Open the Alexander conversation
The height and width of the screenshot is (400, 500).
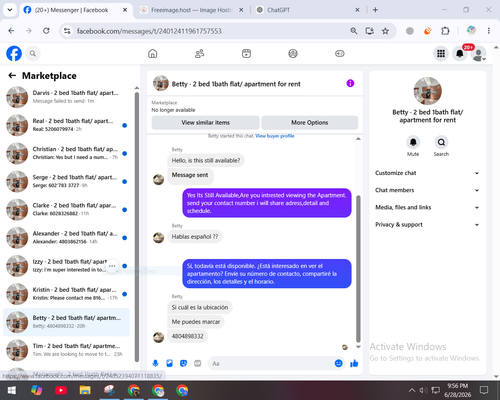67,238
